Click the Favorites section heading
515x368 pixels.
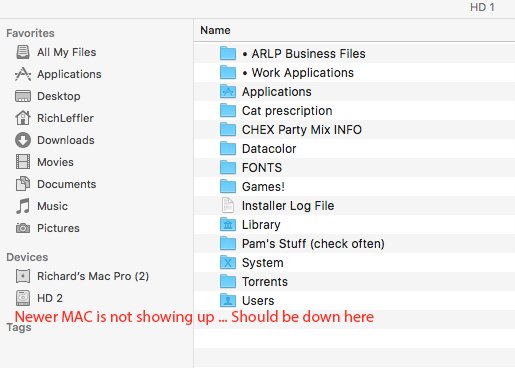(x=30, y=33)
